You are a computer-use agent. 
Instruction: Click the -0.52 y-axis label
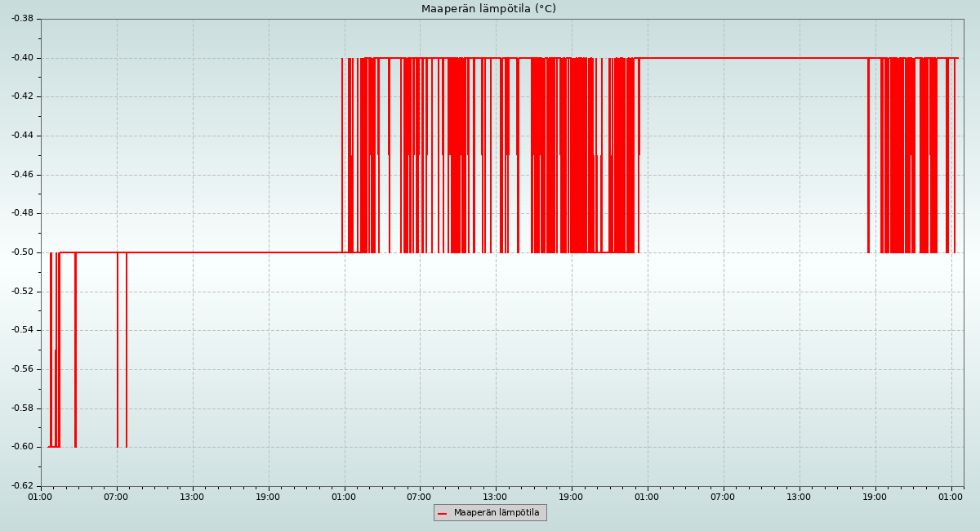[x=22, y=292]
